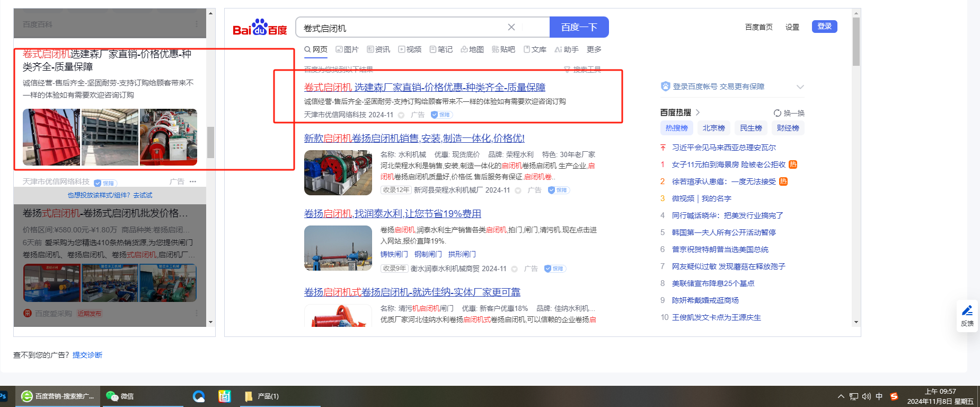Click the mobile preview scrollbar down arrow
The image size is (980, 407).
point(211,322)
